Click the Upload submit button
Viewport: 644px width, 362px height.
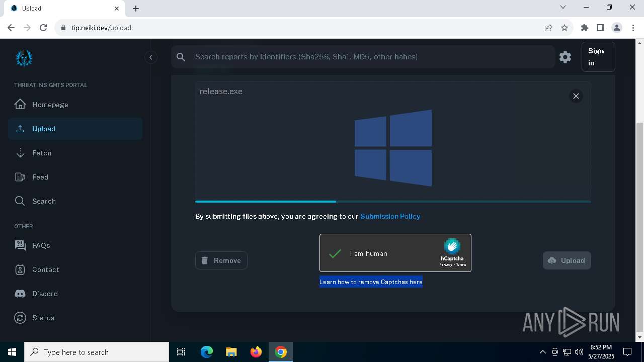(x=567, y=260)
